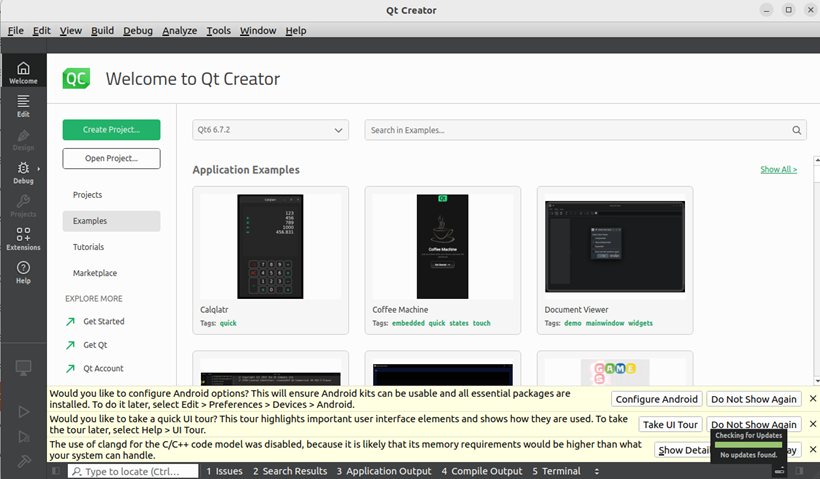Click the Qt Creator QC logo
Viewport: 820px width, 479px height.
coord(76,78)
